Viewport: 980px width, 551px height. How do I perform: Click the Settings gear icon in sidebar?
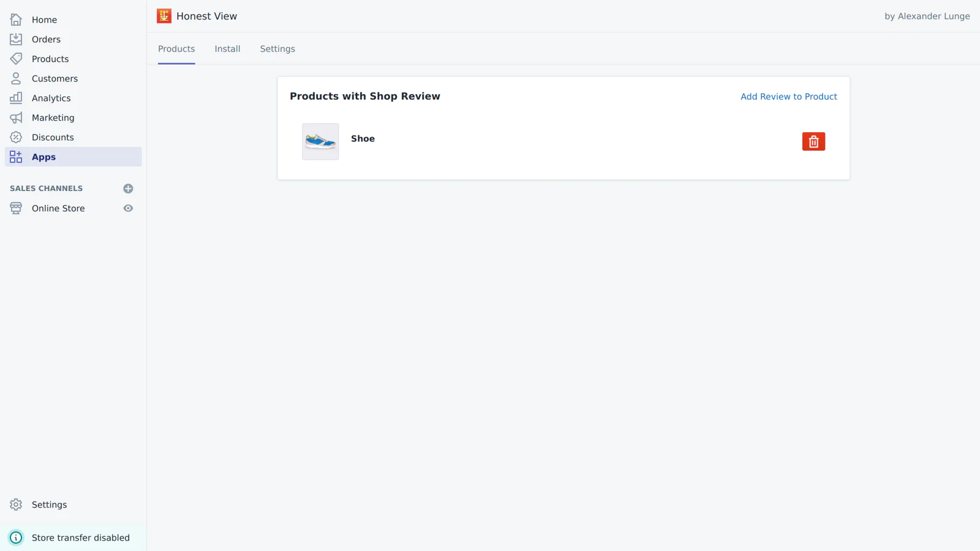[16, 504]
